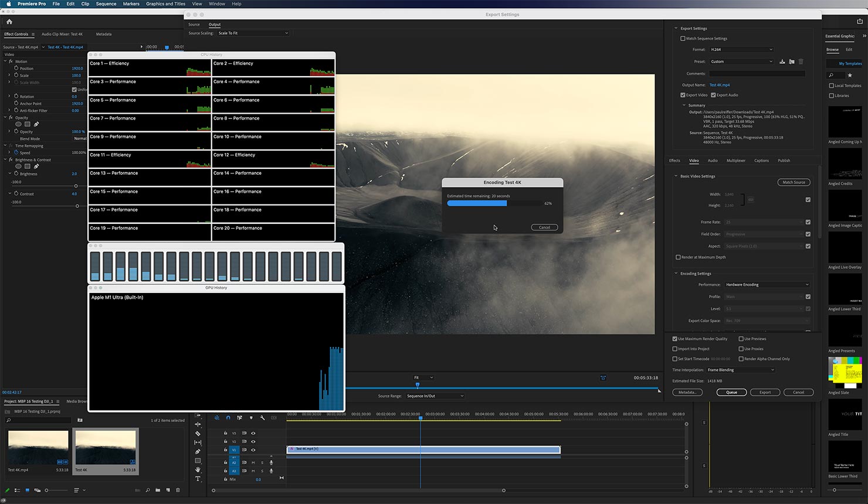Image resolution: width=868 pixels, height=504 pixels.
Task: Open the Performance dropdown set to Hardware Encoding
Action: (x=767, y=285)
